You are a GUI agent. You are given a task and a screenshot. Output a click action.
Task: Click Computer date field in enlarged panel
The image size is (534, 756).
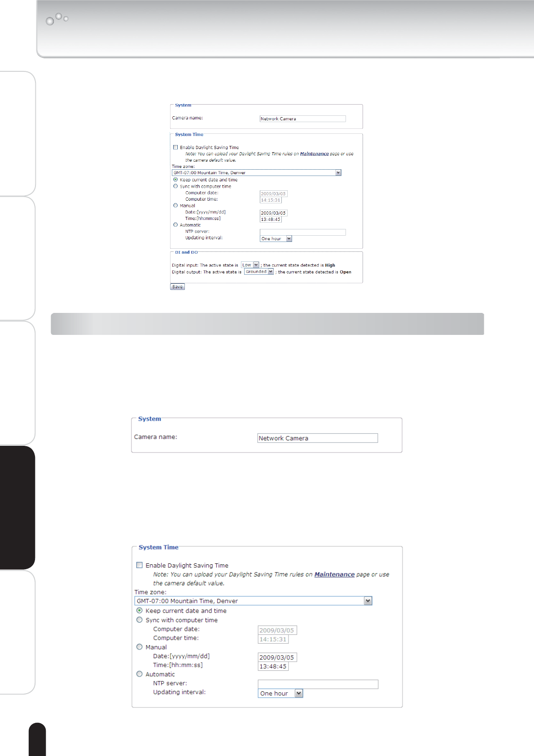click(277, 630)
